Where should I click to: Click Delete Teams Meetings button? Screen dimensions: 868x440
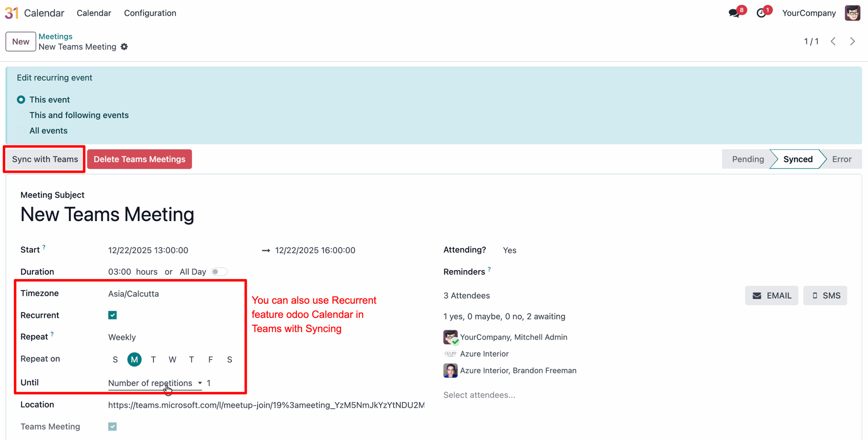(x=140, y=159)
